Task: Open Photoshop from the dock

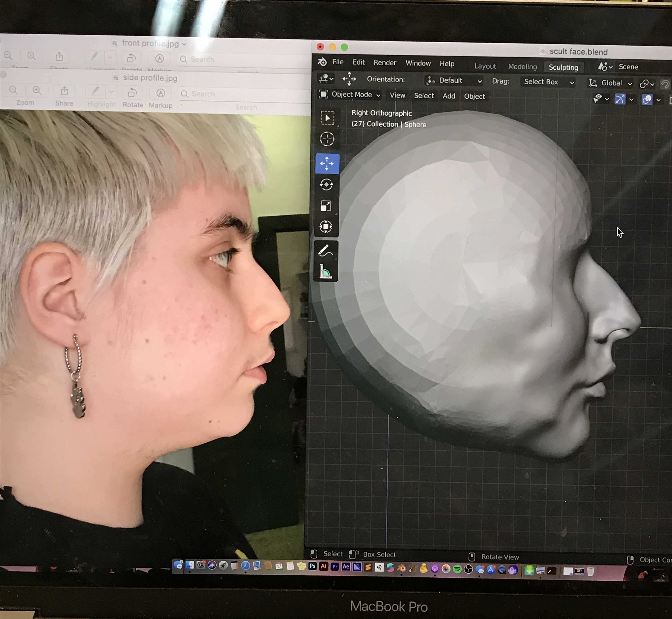Action: click(x=312, y=566)
